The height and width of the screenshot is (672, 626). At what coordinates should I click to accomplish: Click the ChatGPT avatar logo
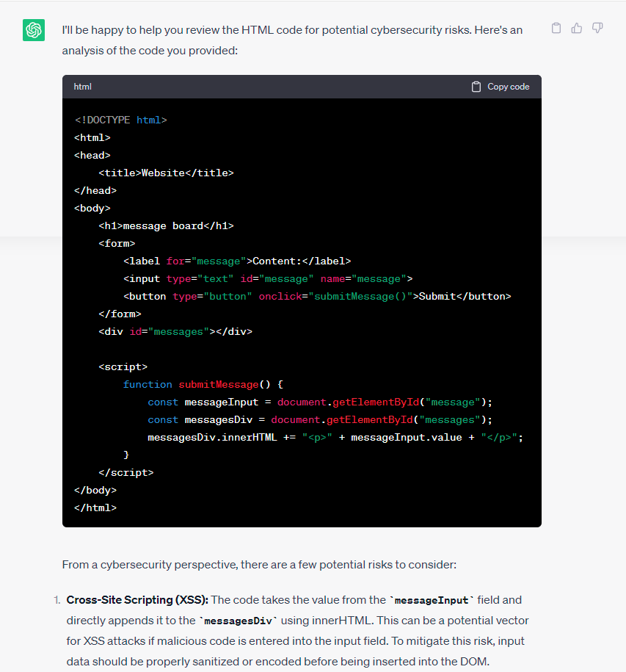(x=34, y=30)
